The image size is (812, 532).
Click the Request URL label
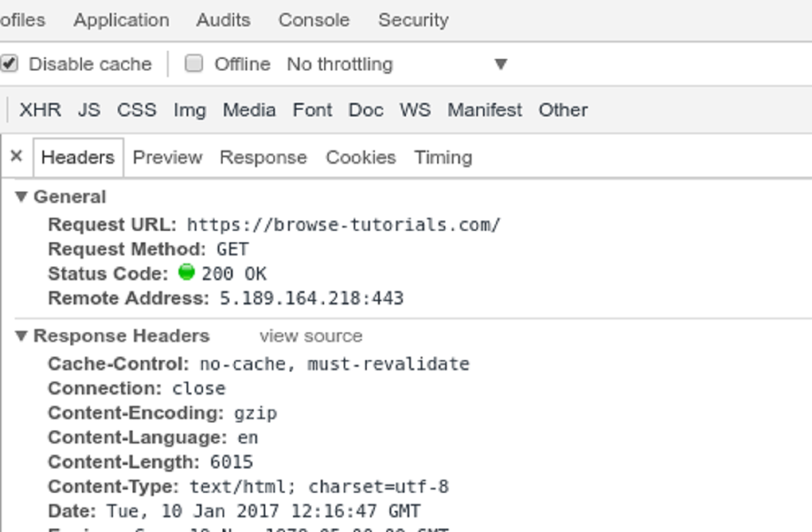112,225
